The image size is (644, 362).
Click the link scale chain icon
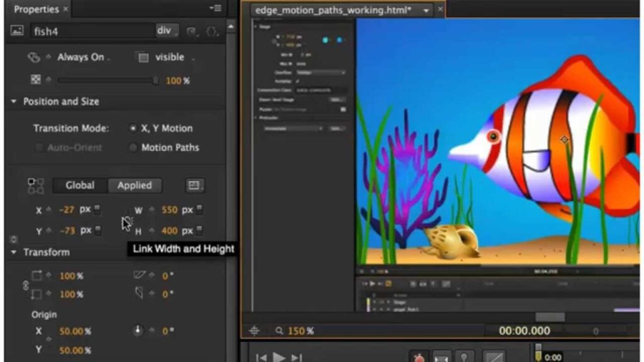[26, 285]
